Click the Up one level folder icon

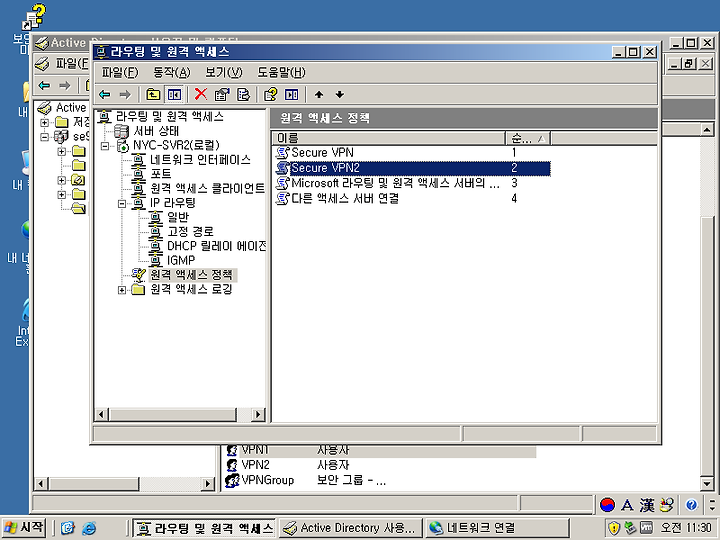pyautogui.click(x=153, y=95)
